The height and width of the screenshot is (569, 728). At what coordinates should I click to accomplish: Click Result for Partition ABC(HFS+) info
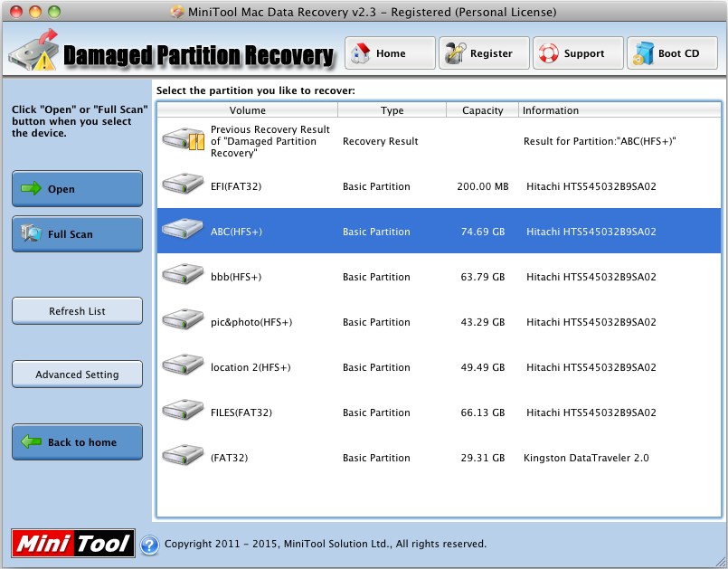(x=600, y=141)
